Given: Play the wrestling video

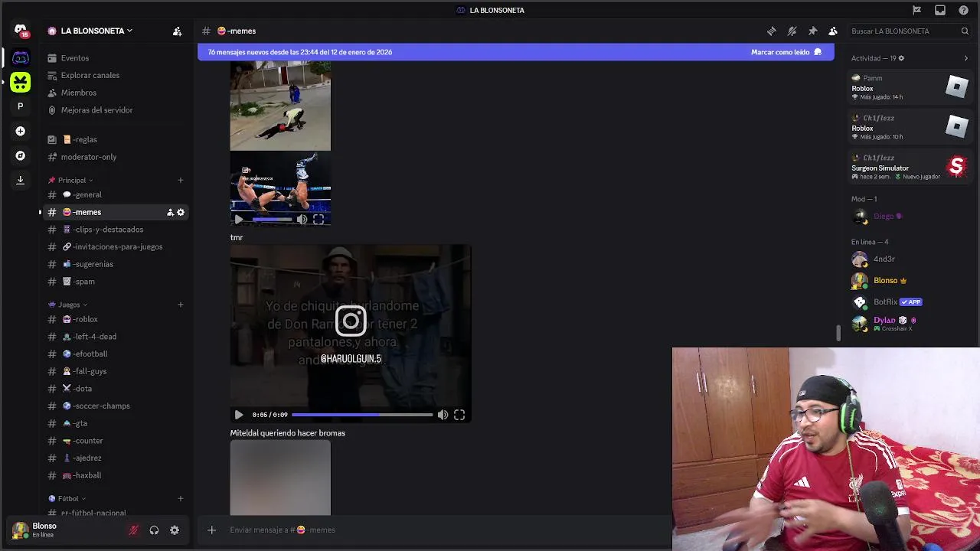Looking at the screenshot, I should (x=239, y=220).
